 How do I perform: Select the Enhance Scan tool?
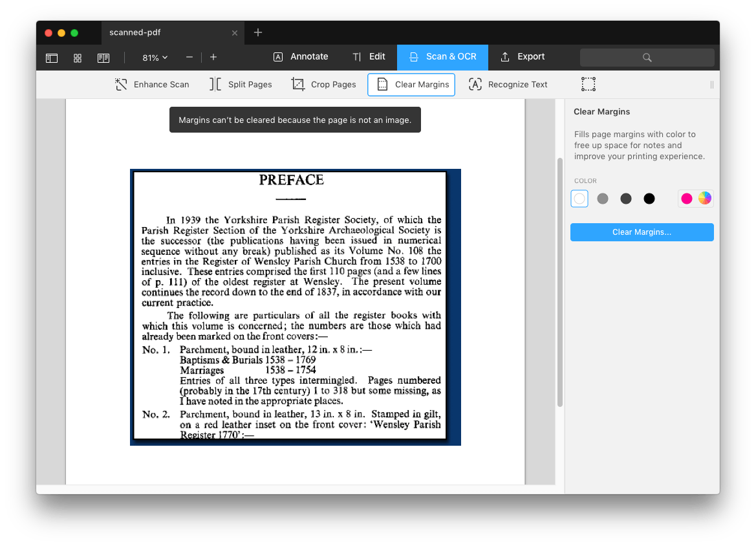point(152,84)
